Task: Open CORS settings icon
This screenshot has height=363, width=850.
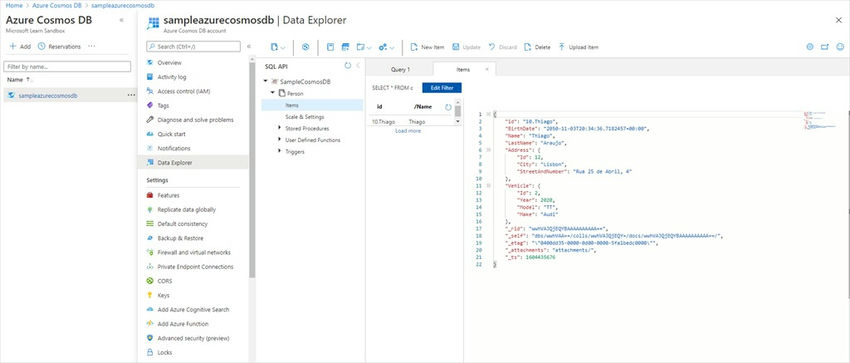Action: tap(150, 281)
